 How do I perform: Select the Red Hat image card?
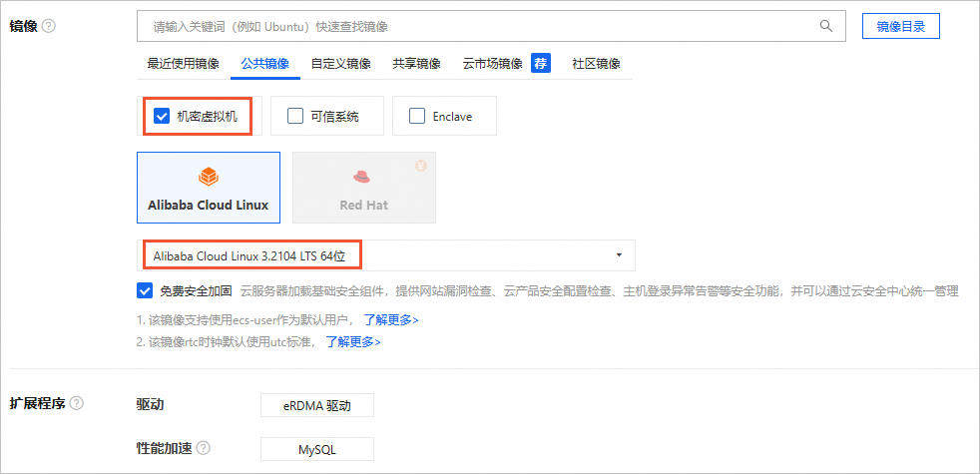(363, 188)
